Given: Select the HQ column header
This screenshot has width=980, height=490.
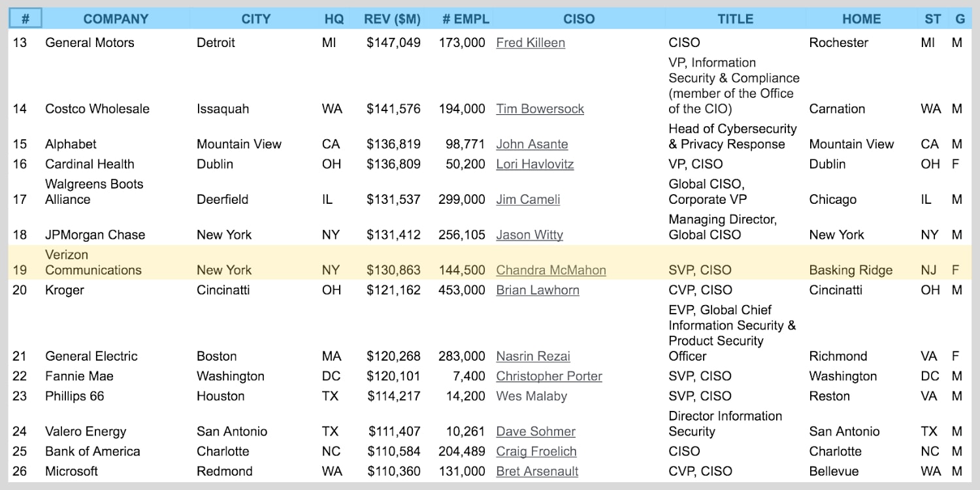Looking at the screenshot, I should tap(334, 19).
